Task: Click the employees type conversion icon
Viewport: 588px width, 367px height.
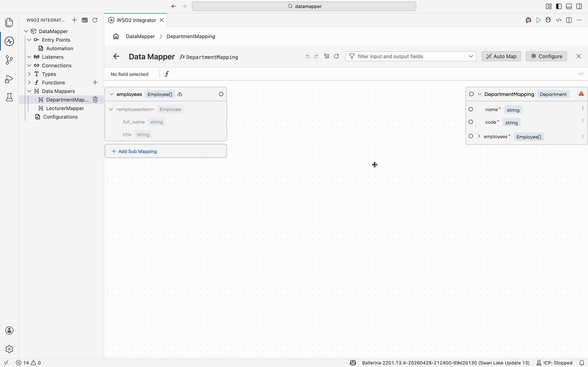Action: tap(180, 94)
